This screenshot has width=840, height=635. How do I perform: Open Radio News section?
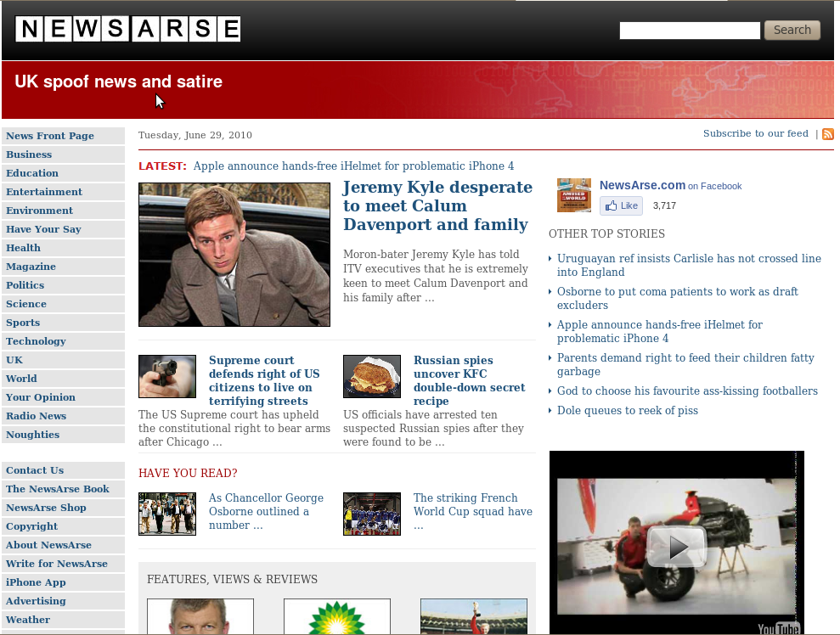click(x=63, y=416)
